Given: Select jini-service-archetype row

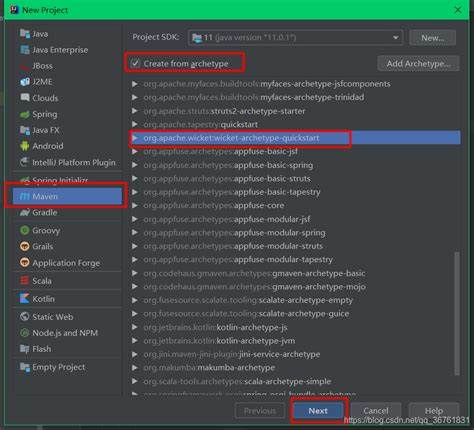Looking at the screenshot, I should point(296,354).
